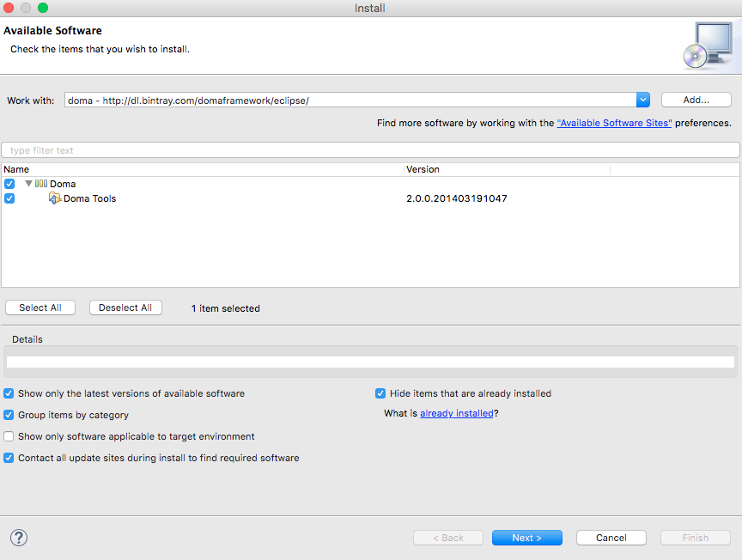
Task: Select the Doma category label
Action: click(x=63, y=184)
